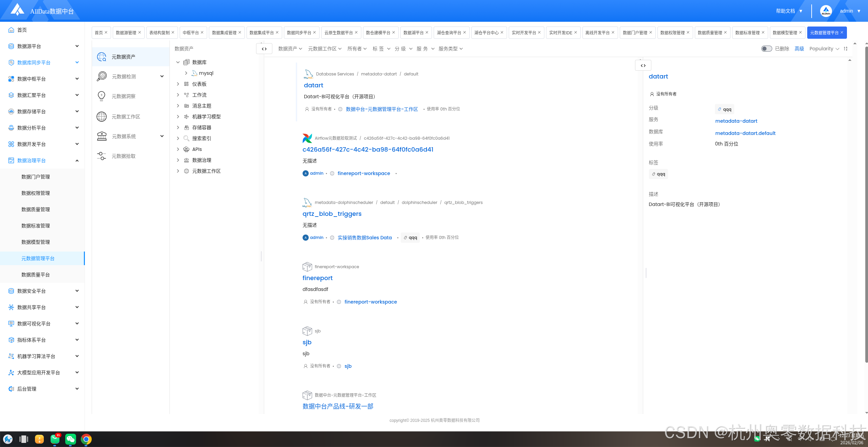This screenshot has height=447, width=868.
Task: Click the Airflow pinwheel icon
Action: click(x=307, y=138)
